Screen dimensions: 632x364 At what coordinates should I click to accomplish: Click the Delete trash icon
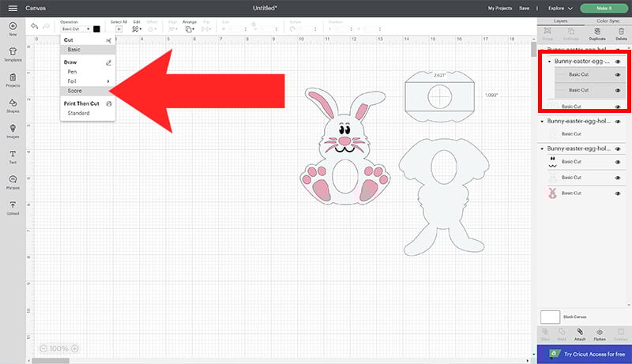coord(621,31)
